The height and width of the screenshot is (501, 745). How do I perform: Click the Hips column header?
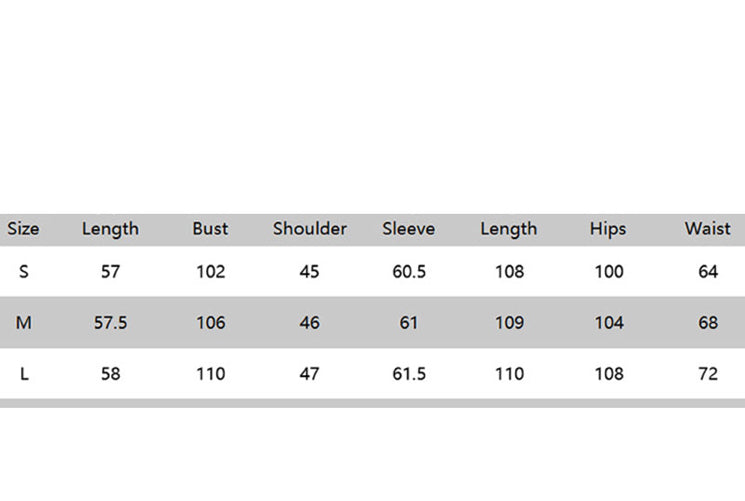pos(608,229)
